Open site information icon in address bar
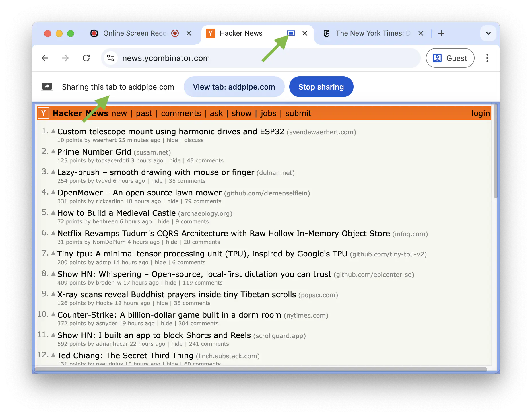The image size is (532, 416). 111,58
